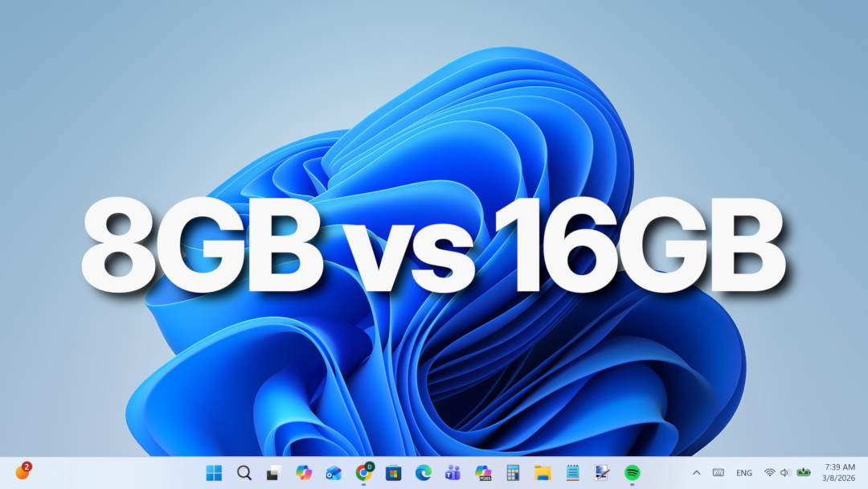The width and height of the screenshot is (868, 489).
Task: Open widgets icon with notification badge
Action: tap(23, 471)
